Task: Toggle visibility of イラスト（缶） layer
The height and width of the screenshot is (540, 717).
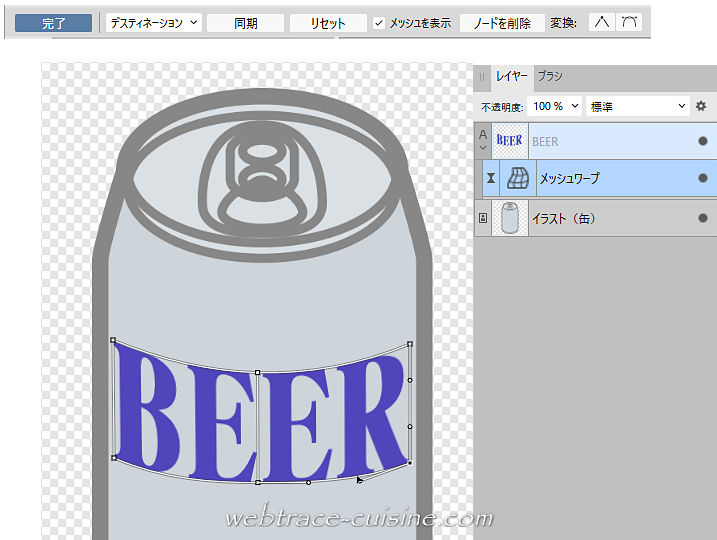Action: coord(703,218)
